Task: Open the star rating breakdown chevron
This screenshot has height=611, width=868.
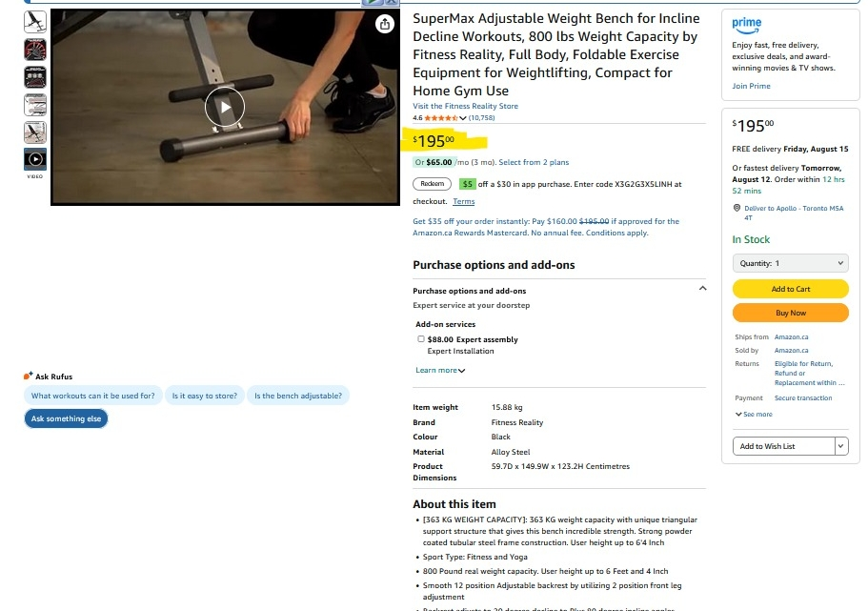Action: click(x=463, y=118)
